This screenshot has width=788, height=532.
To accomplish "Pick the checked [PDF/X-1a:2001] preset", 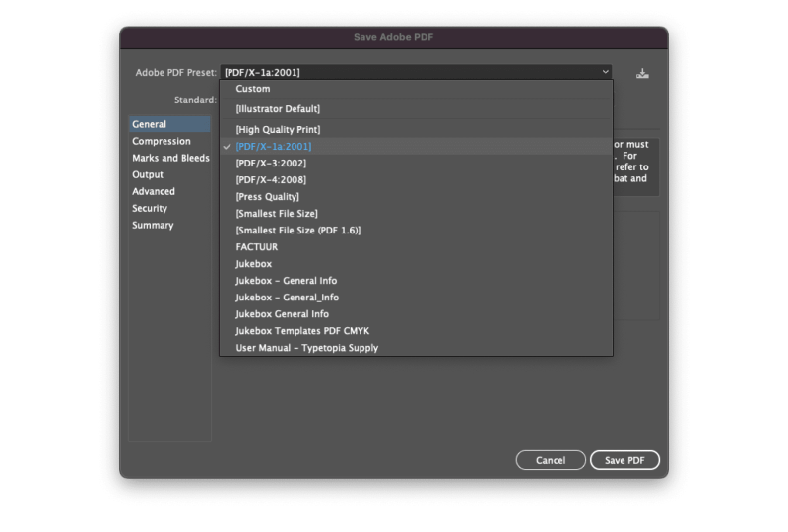I will click(x=416, y=147).
